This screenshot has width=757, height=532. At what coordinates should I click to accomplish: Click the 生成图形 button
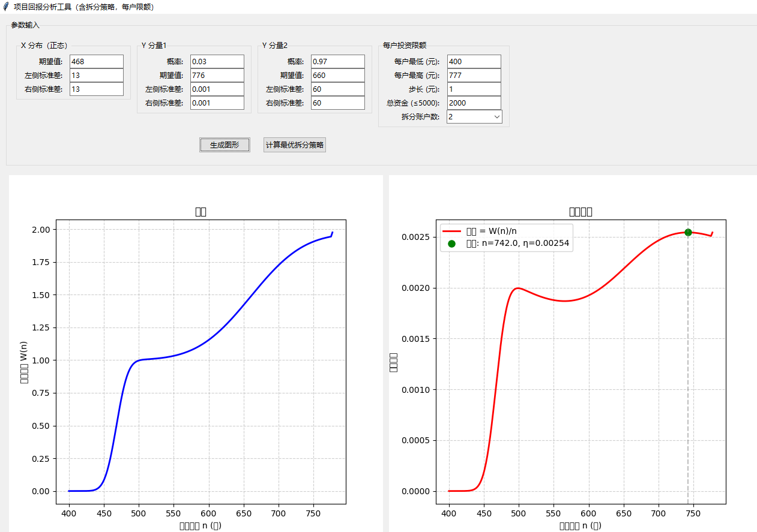tap(225, 145)
